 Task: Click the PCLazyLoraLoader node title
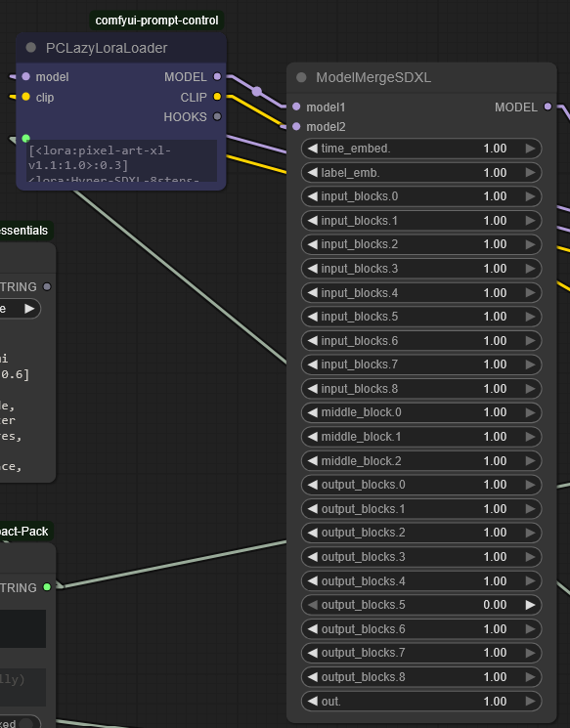point(107,48)
